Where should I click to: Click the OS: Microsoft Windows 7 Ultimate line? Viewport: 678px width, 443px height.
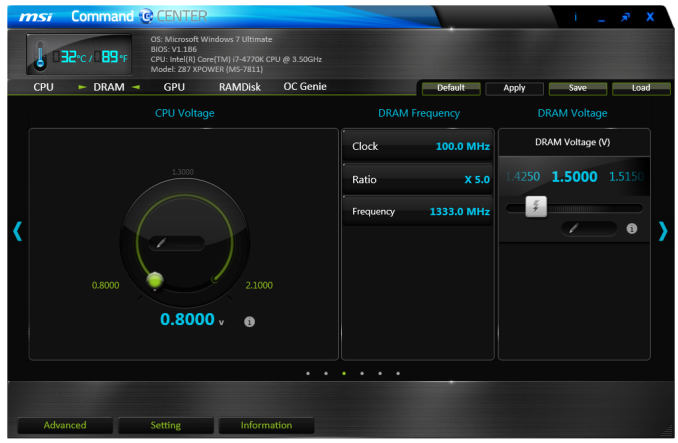coord(211,39)
